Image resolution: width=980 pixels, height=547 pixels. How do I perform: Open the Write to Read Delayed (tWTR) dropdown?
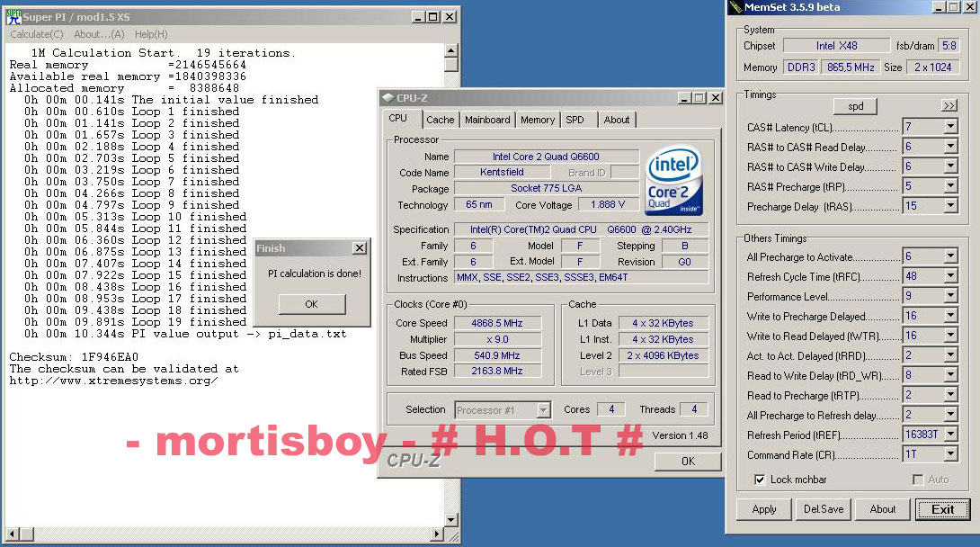(x=950, y=336)
